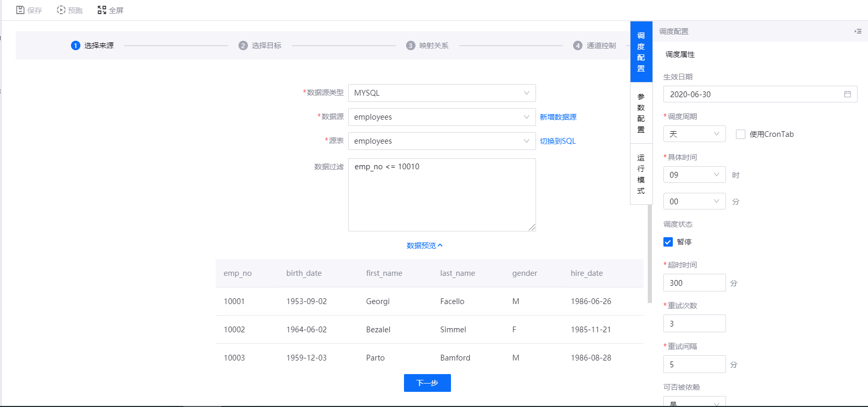
Task: Open calendar icon in 生效日期 field
Action: pyautogui.click(x=847, y=94)
